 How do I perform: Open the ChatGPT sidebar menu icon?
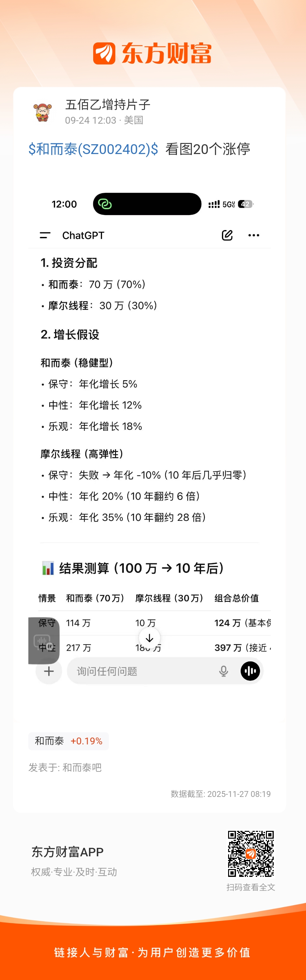(45, 236)
